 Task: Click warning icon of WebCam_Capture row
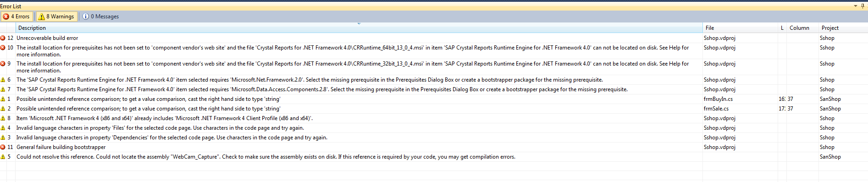coord(3,157)
